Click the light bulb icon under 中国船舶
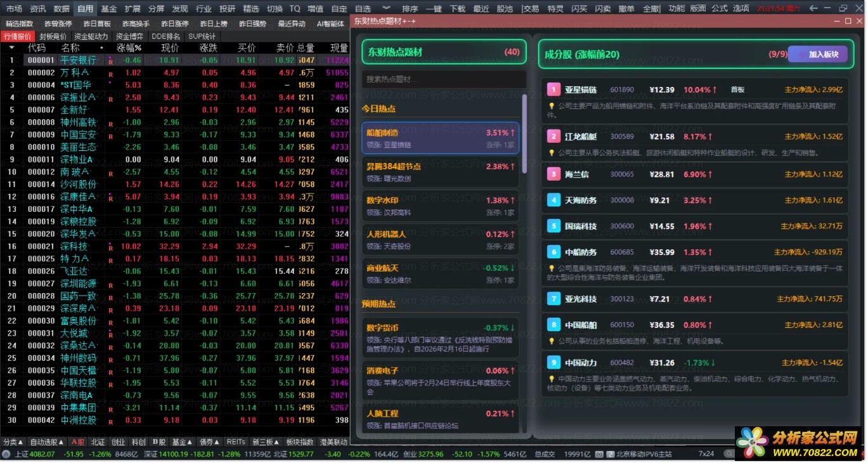Image resolution: width=868 pixels, height=463 pixels. pyautogui.click(x=552, y=341)
